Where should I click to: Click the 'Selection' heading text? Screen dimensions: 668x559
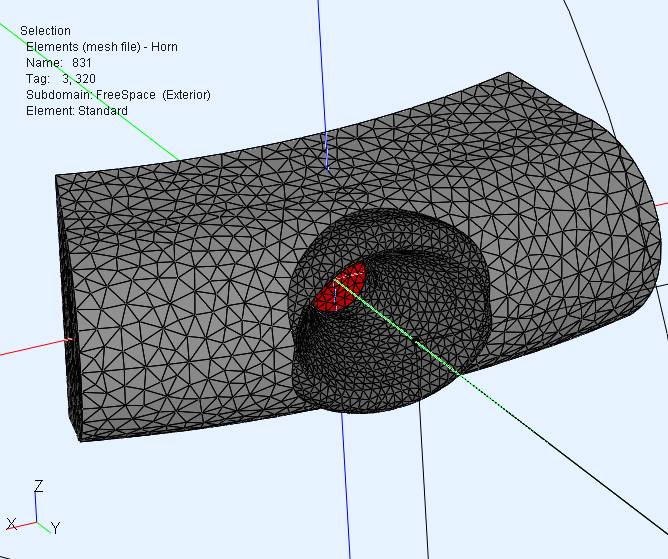45,31
